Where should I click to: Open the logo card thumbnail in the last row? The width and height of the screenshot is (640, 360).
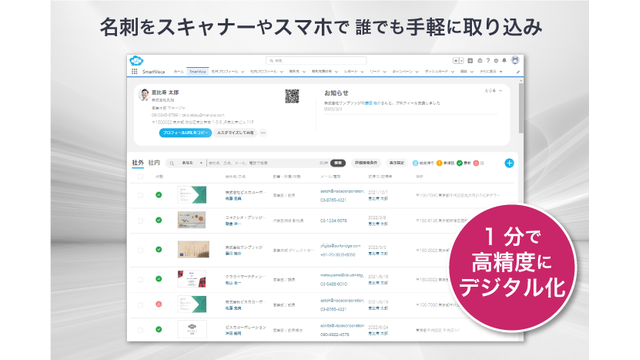pyautogui.click(x=192, y=329)
